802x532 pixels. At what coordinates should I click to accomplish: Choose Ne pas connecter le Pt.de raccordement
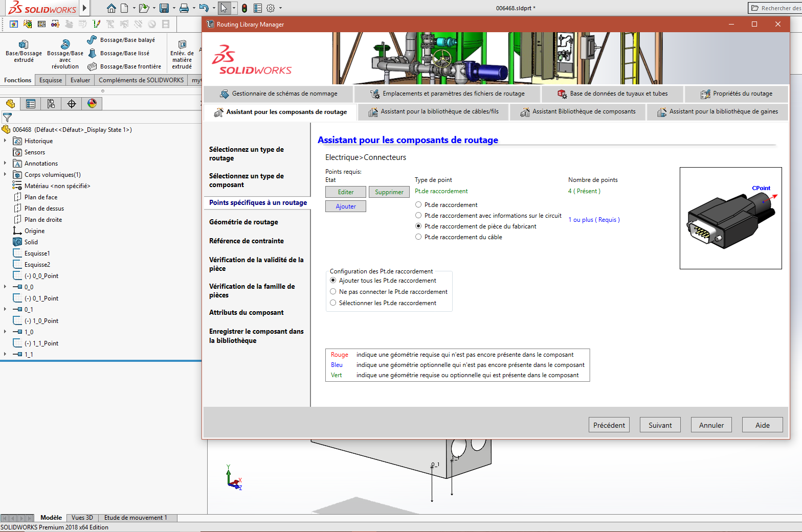[333, 291]
